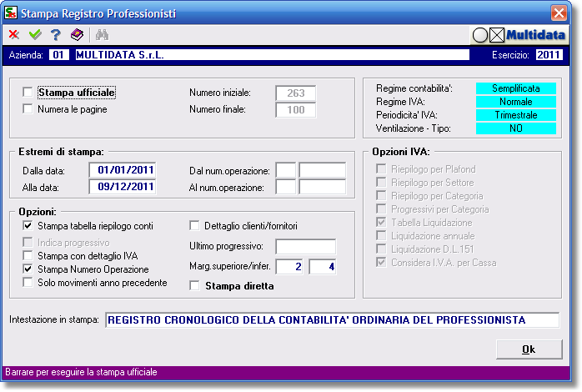Click the wide Al num.operazione number field
The height and width of the screenshot is (392, 582).
point(323,187)
